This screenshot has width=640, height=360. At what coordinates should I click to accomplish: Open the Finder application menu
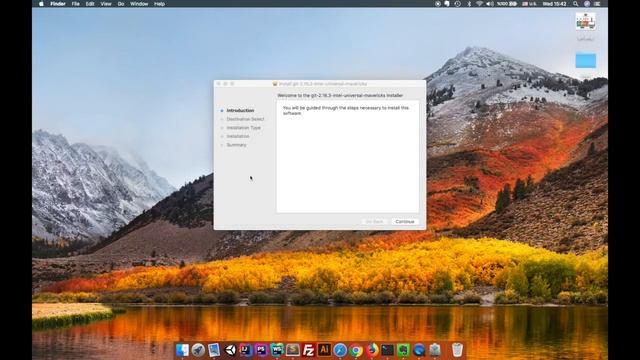(x=58, y=4)
